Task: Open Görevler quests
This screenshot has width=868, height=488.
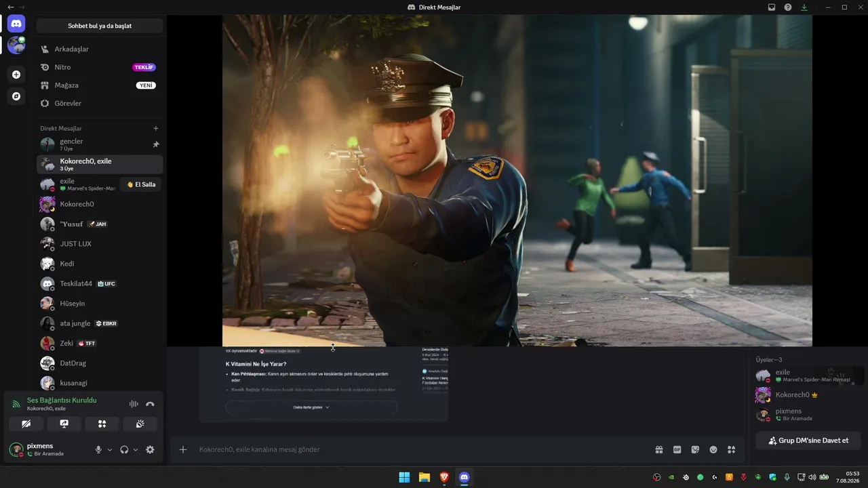Action: pos(100,103)
